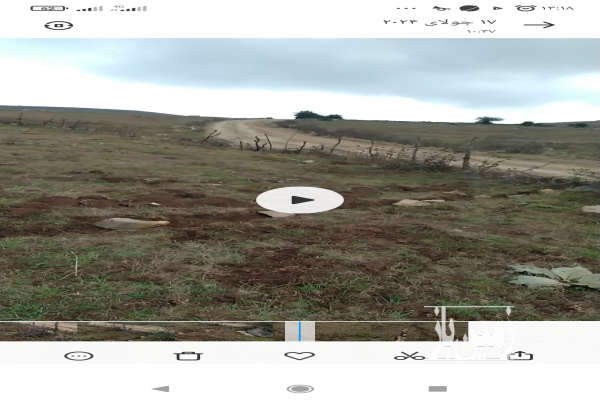Open recent apps with the square button

[437, 388]
